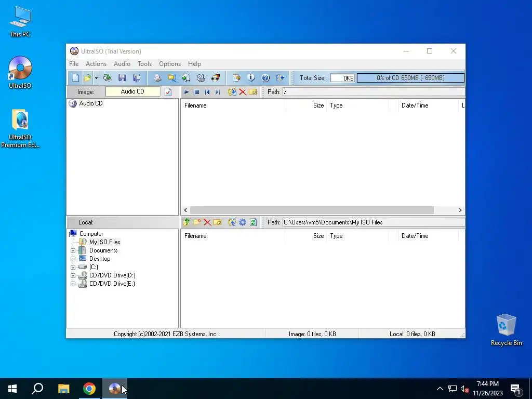Click the Compress ISO disc-with-arrow icon
The height and width of the screenshot is (399, 532).
(x=187, y=78)
